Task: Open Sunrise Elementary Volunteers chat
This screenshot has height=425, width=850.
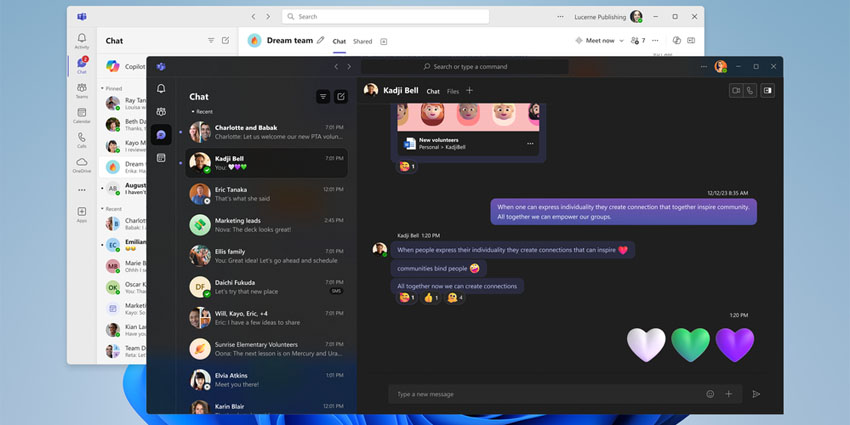Action: click(266, 349)
